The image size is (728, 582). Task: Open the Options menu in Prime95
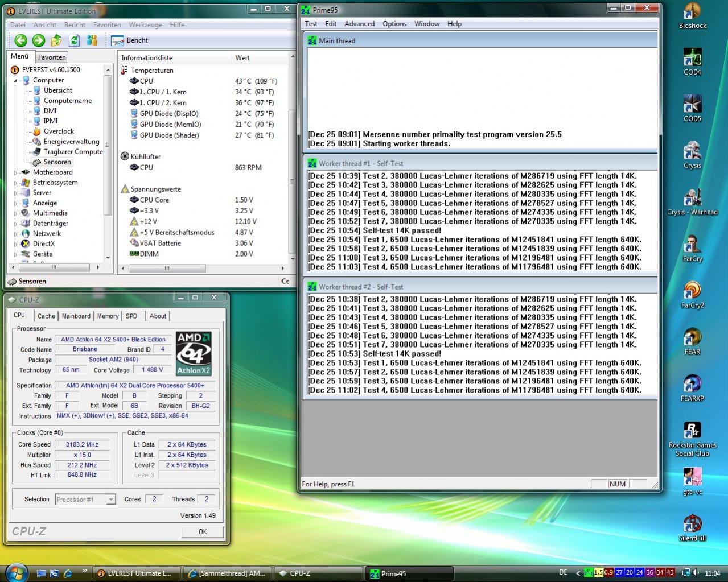point(394,24)
